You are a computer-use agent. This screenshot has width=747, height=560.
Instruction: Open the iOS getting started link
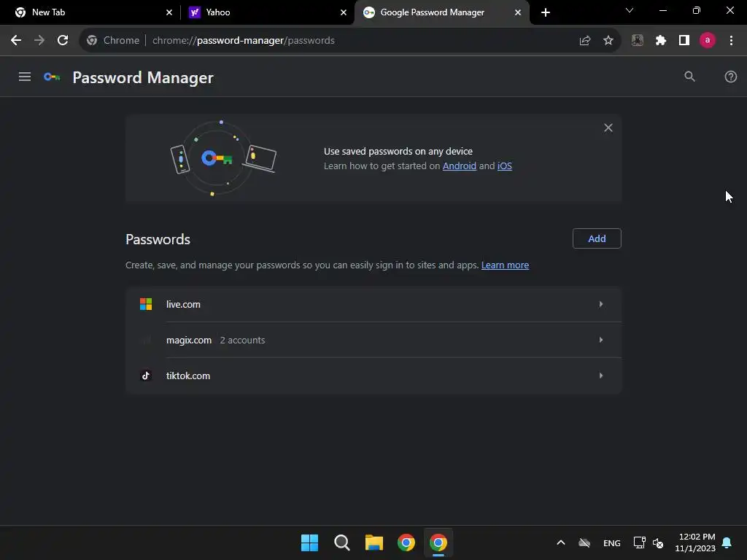[x=505, y=166]
